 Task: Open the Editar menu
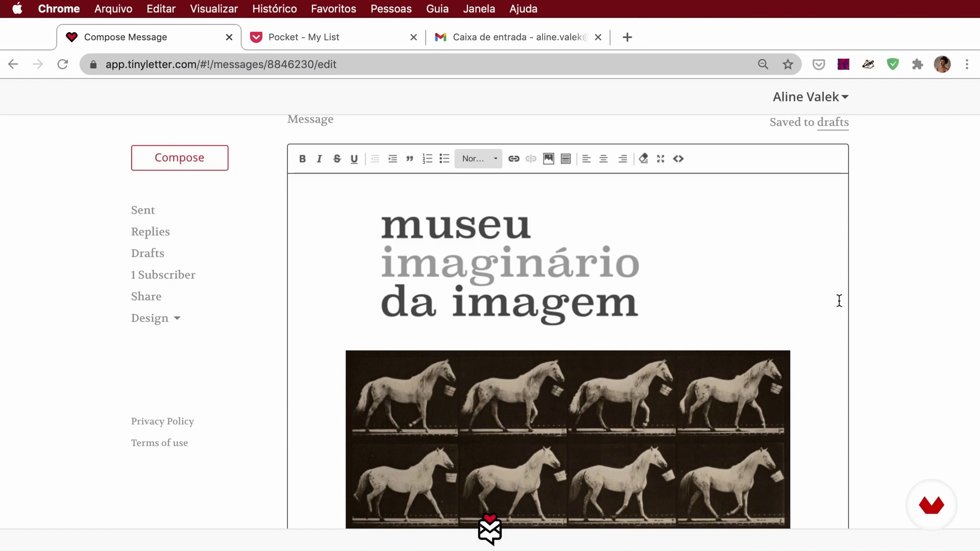click(161, 9)
